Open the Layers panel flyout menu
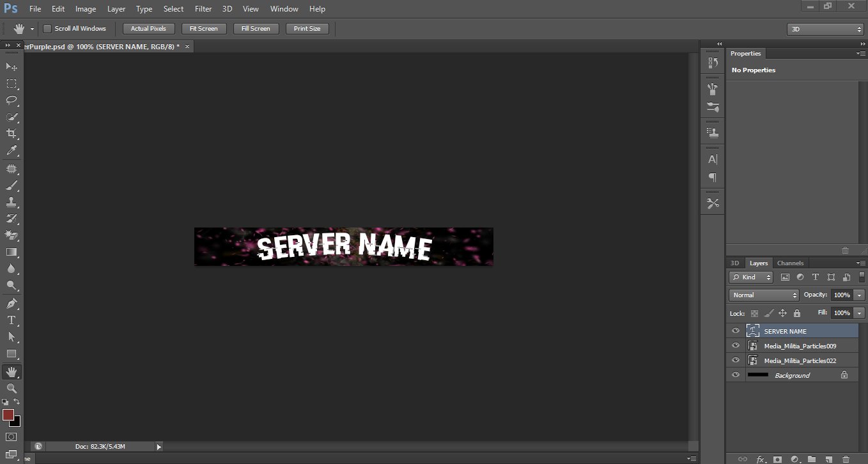This screenshot has height=464, width=868. pos(862,263)
